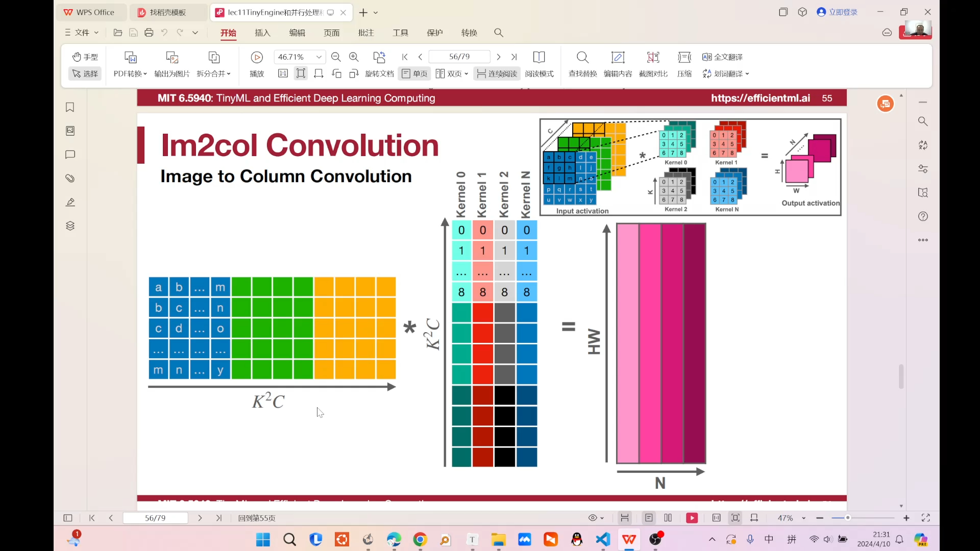This screenshot has height=551, width=980.
Task: Open the File menu dropdown
Action: tap(82, 33)
